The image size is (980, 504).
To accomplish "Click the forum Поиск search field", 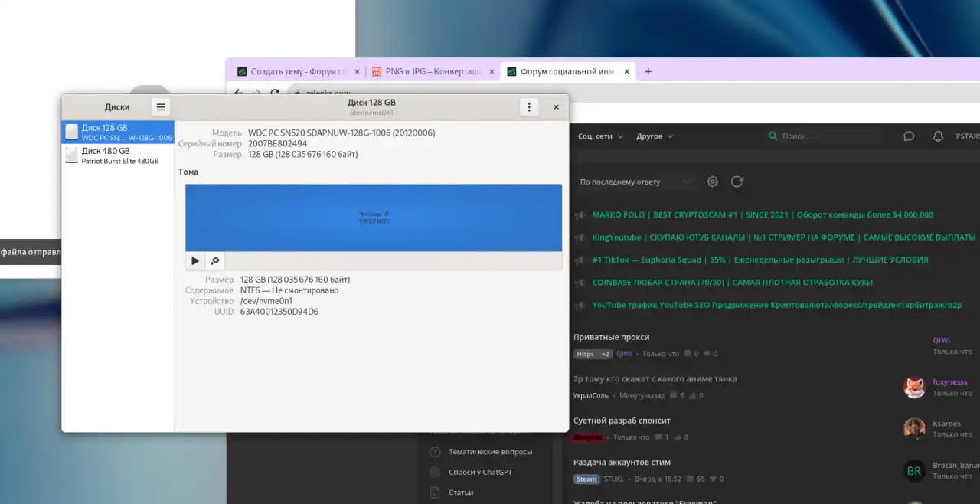I will click(823, 136).
